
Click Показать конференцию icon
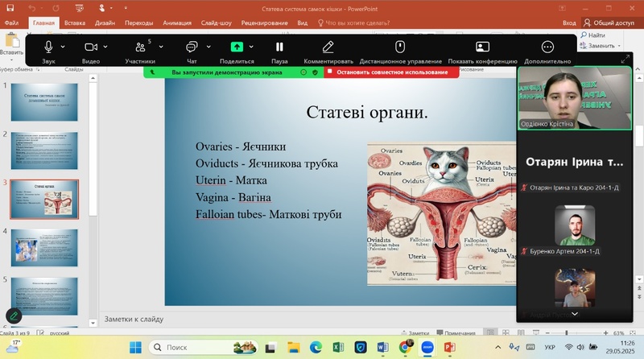click(482, 47)
